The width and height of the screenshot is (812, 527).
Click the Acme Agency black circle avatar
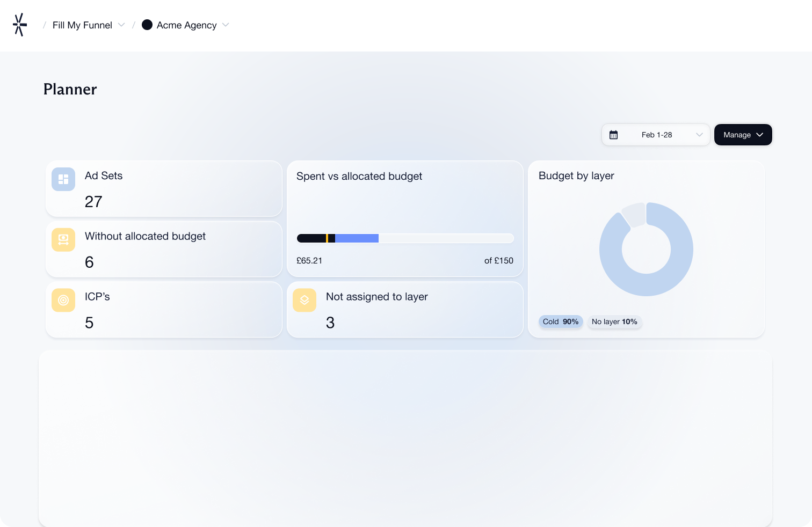click(x=147, y=25)
